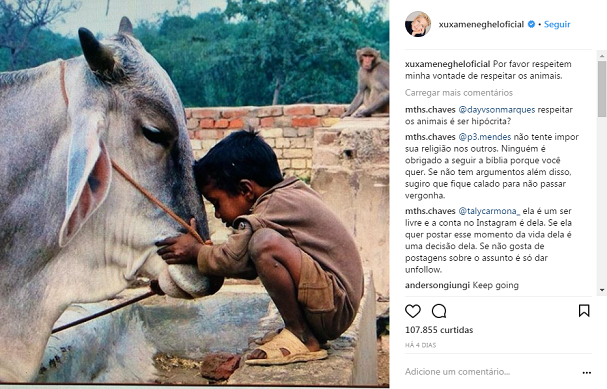Follow the account via Seguir
607x389 pixels.
(x=557, y=24)
